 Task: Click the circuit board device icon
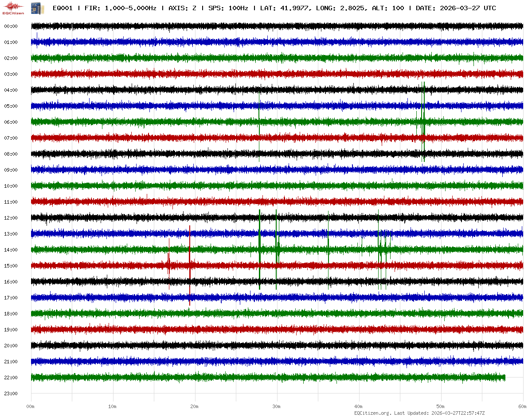[x=37, y=8]
